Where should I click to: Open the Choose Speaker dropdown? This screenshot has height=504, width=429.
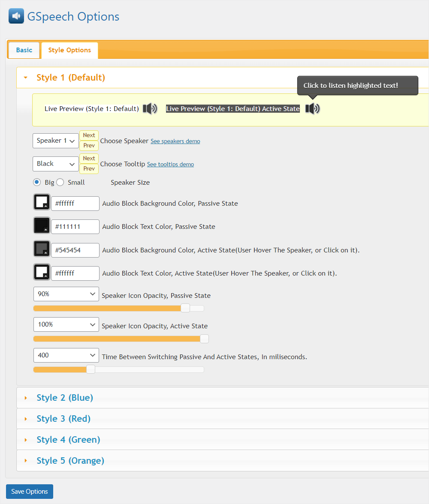coord(55,140)
